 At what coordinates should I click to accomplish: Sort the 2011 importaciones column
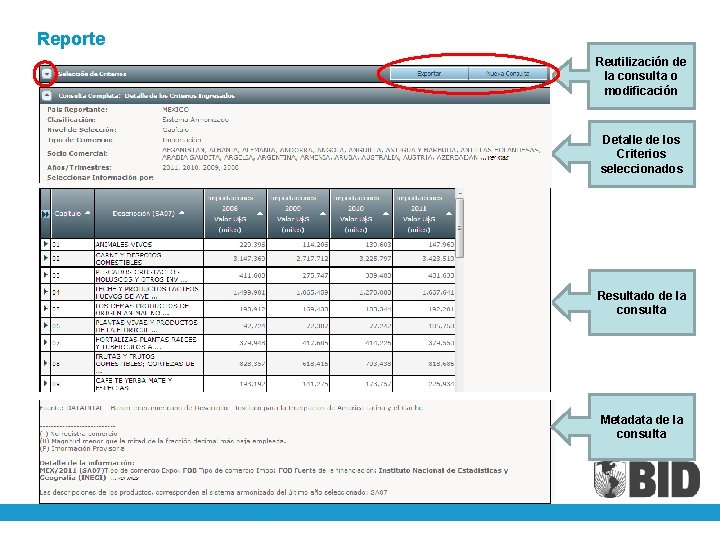click(x=449, y=214)
